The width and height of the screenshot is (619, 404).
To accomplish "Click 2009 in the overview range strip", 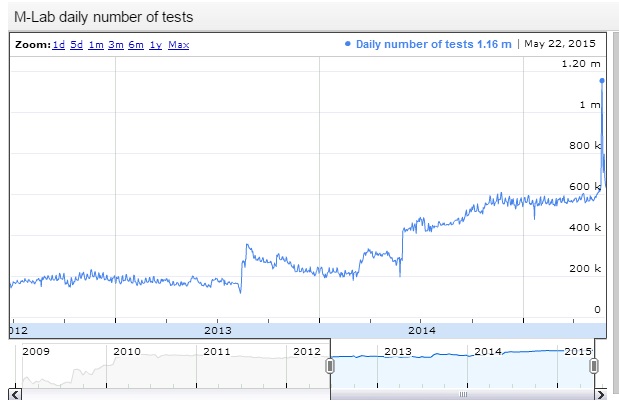I will point(36,351).
